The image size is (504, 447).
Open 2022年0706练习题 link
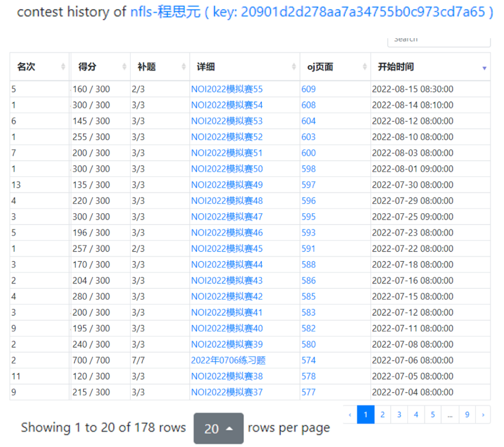click(228, 360)
